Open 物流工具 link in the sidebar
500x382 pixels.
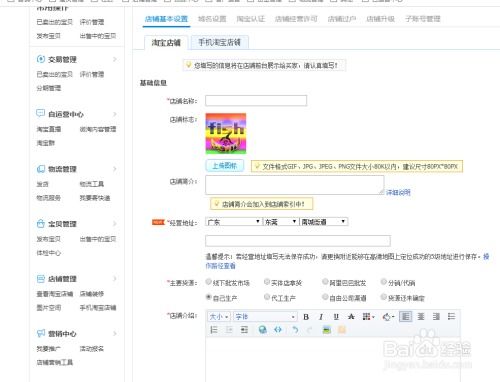coord(92,184)
